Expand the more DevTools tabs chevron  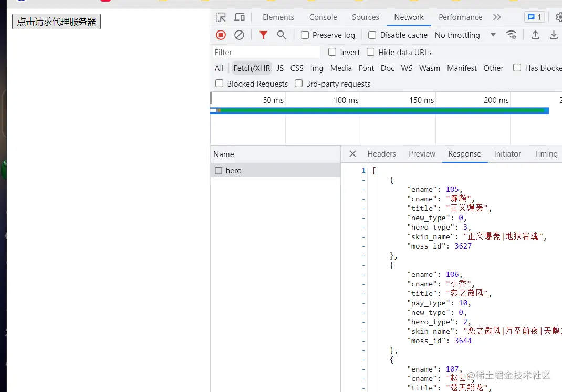coord(497,17)
